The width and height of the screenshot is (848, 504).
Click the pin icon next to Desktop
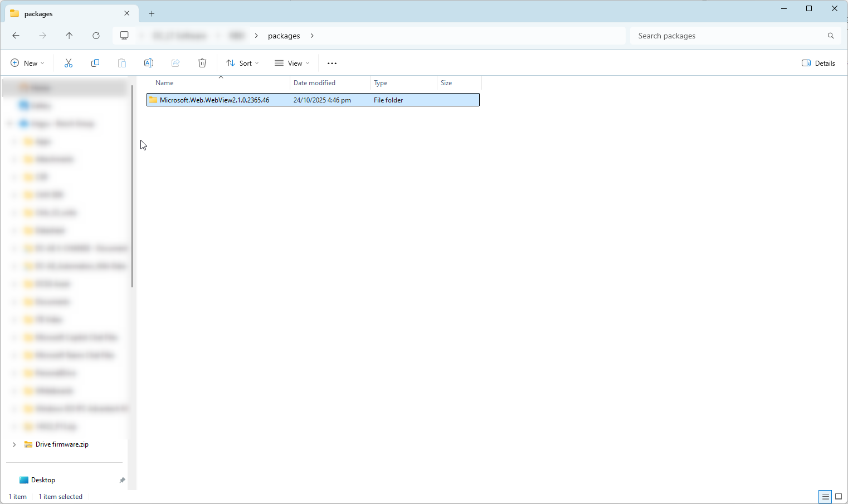(x=122, y=480)
